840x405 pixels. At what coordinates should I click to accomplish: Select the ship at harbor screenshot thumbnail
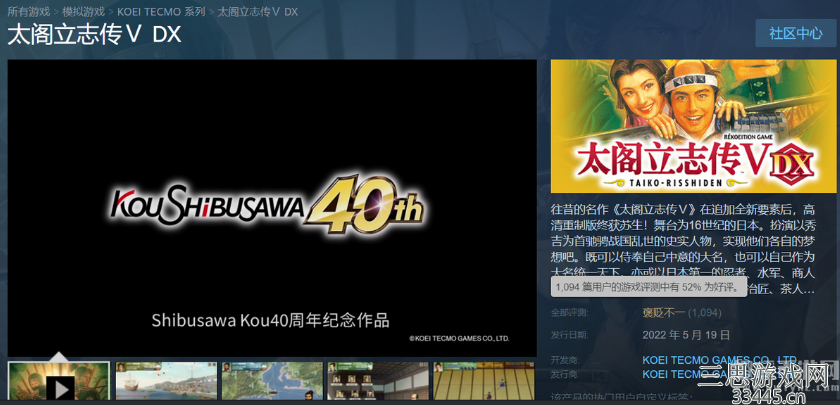pos(167,383)
